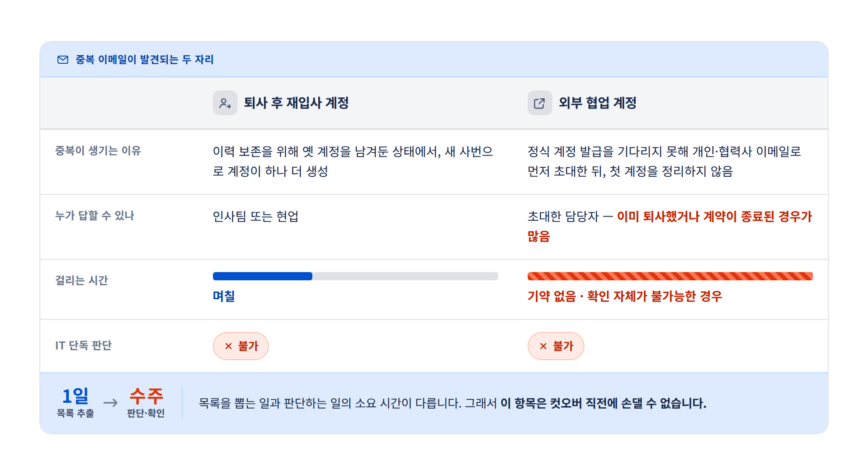
Task: Click the right 불가 badge under external accounts
Action: [556, 346]
